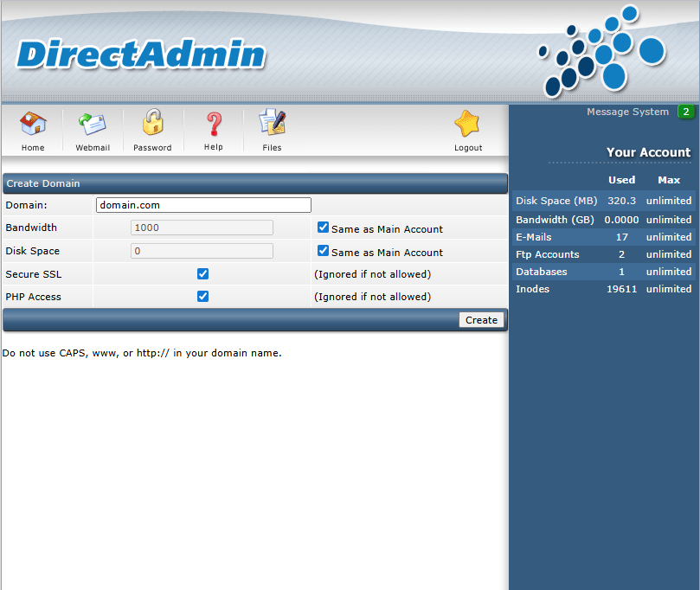Toggle the PHP Access checkbox

pos(202,297)
